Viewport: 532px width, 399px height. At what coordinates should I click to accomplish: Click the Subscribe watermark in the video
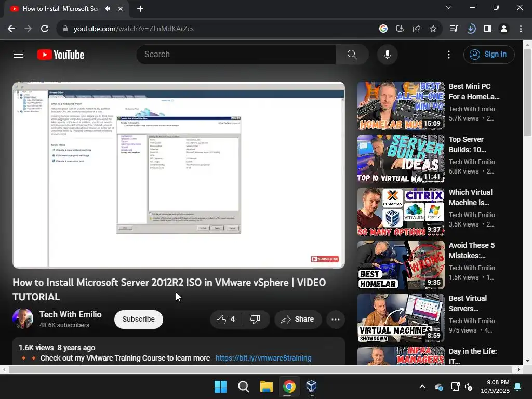coord(325,259)
